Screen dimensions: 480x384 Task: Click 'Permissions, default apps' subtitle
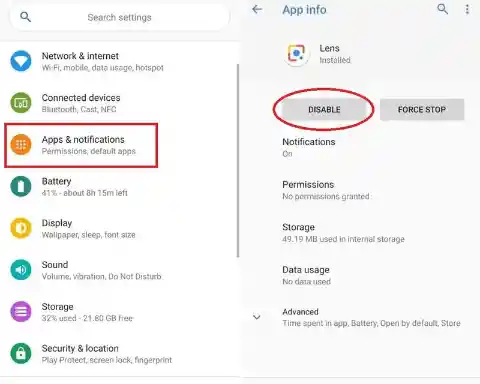[89, 151]
